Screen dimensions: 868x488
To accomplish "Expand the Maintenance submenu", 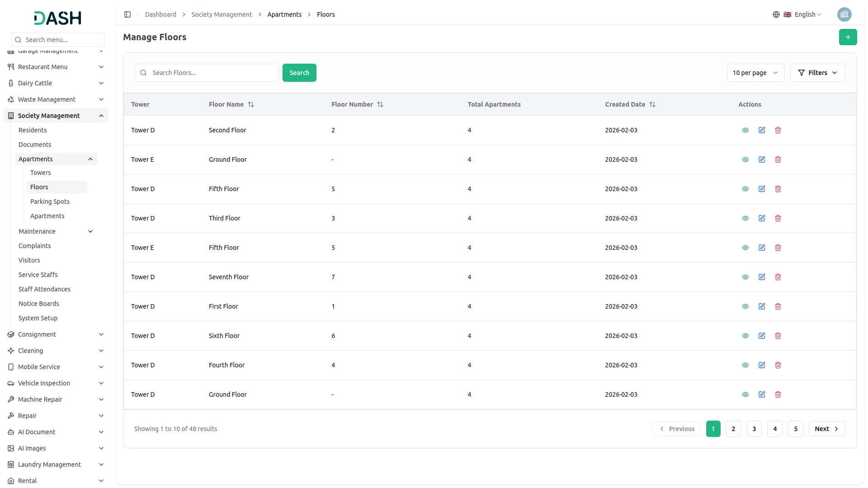I will 56,231.
